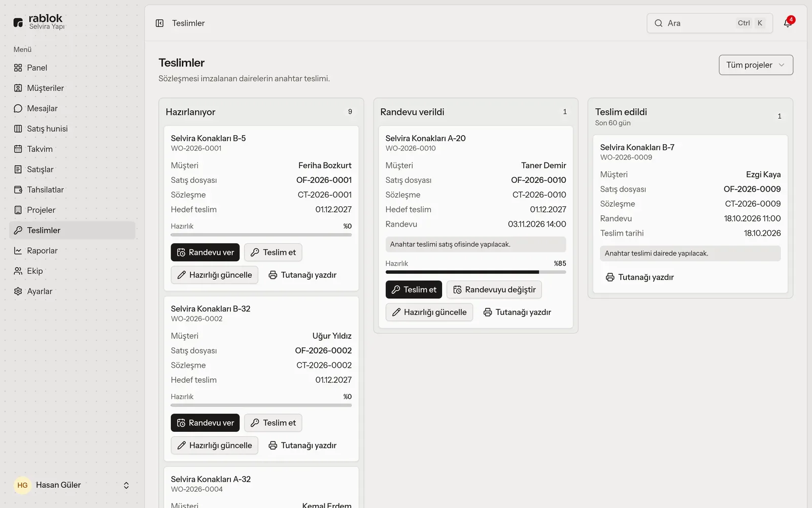
Task: Open Satışlar in the menu
Action: (72, 169)
